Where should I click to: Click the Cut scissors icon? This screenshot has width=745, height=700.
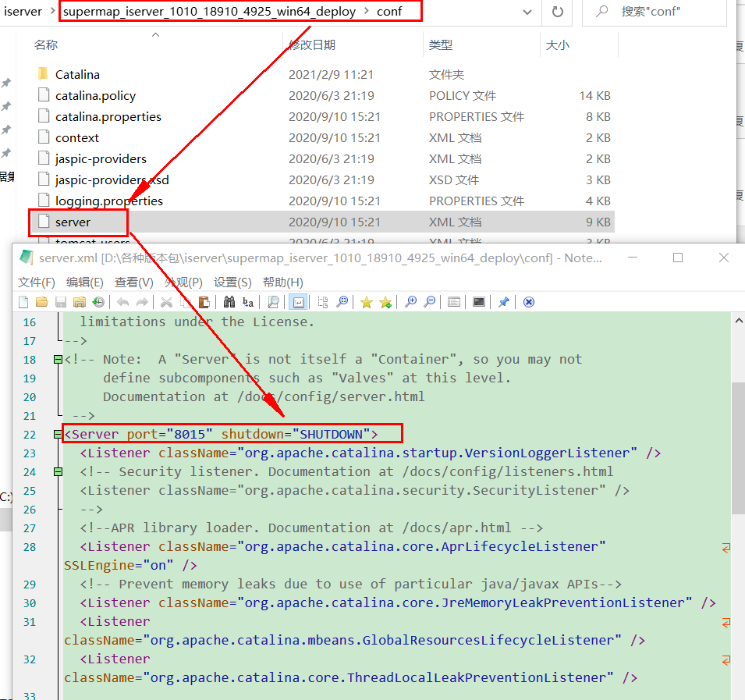click(166, 302)
